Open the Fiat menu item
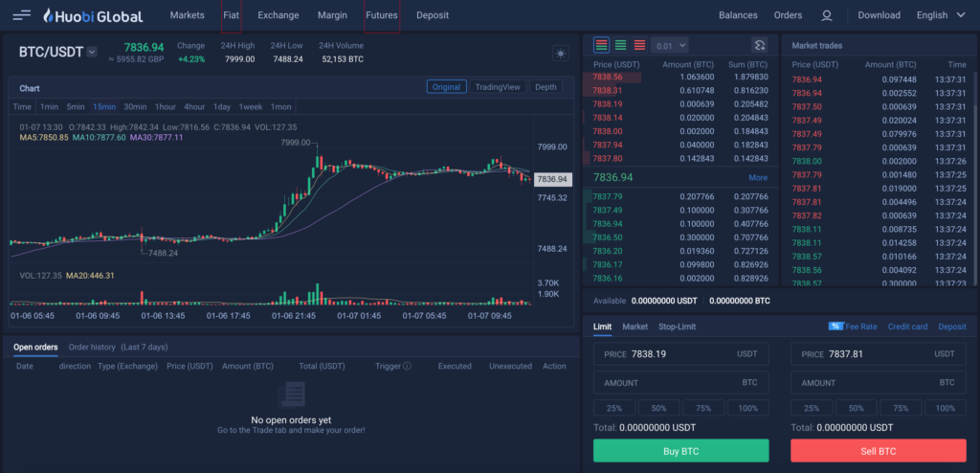980x473 pixels. (x=232, y=15)
